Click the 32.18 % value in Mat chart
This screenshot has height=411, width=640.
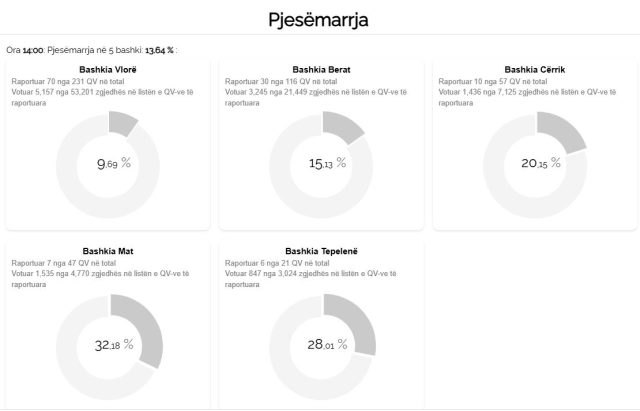113,345
